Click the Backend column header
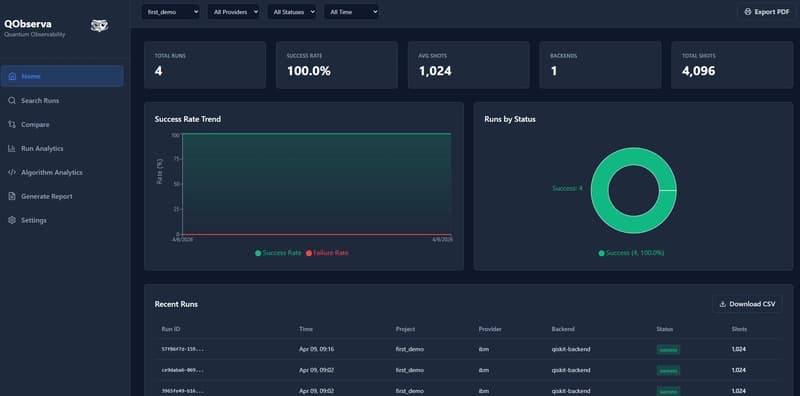The image size is (800, 396). (x=563, y=329)
